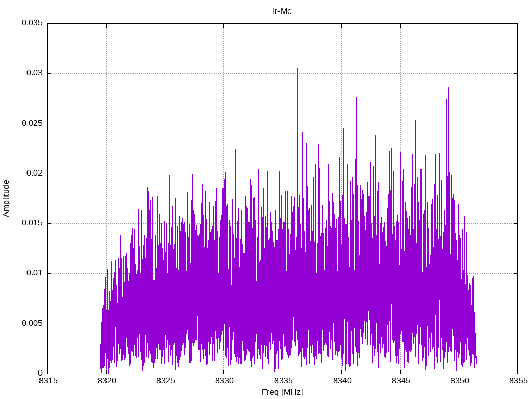Click the y-axis tick label 0.005
This screenshot has width=532, height=399.
click(32, 323)
